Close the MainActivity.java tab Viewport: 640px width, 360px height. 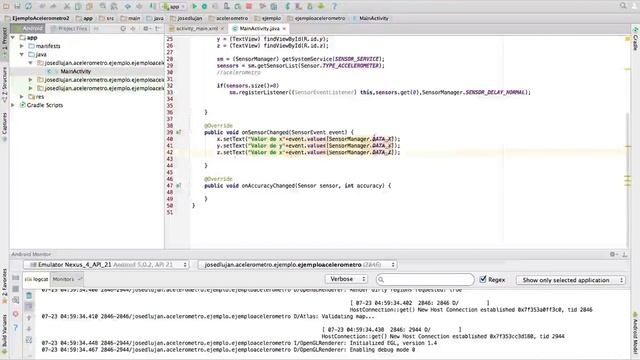click(284, 29)
